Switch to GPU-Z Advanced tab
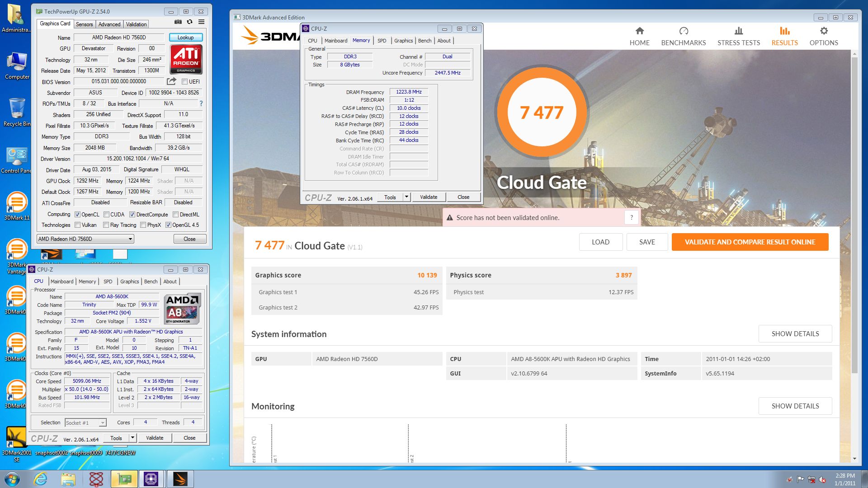Viewport: 868px width, 488px height. (109, 24)
